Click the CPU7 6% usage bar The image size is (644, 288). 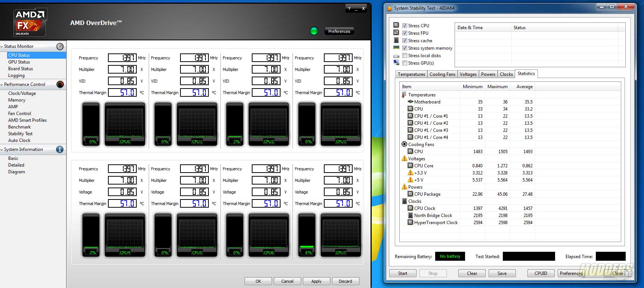pos(307,235)
